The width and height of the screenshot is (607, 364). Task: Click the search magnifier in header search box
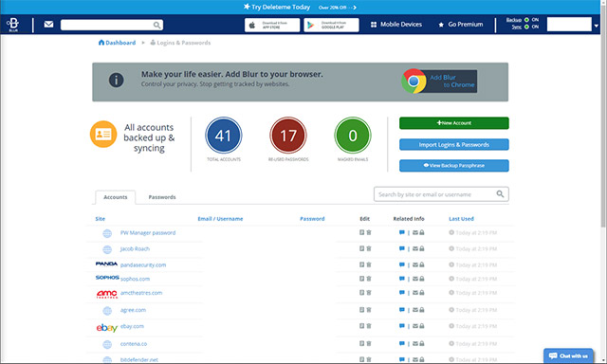[156, 26]
